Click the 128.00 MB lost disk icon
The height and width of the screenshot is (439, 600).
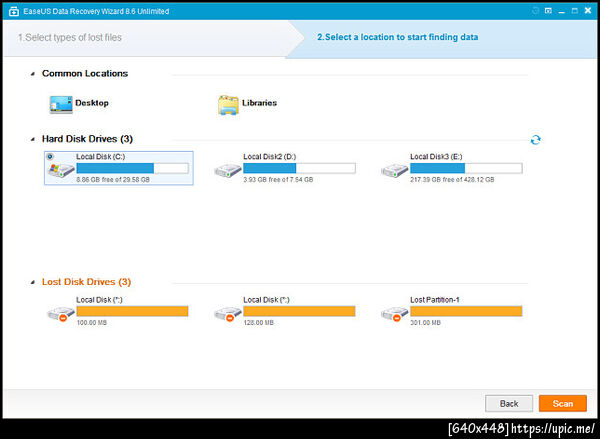(228, 314)
